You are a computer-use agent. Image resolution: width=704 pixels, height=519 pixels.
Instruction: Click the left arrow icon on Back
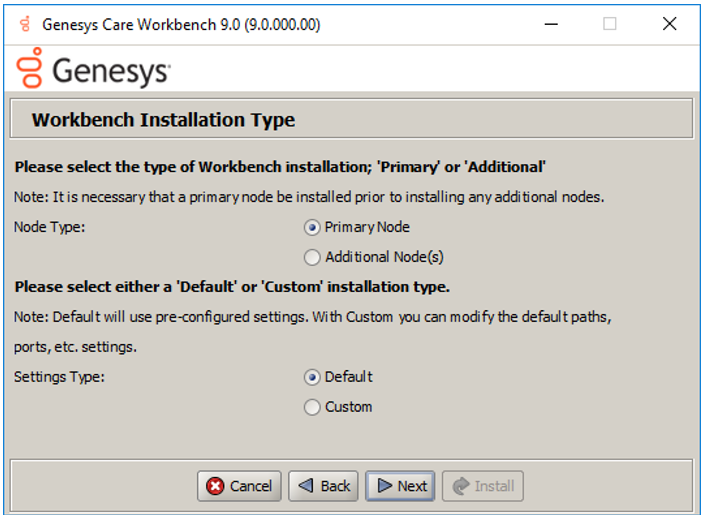point(306,486)
